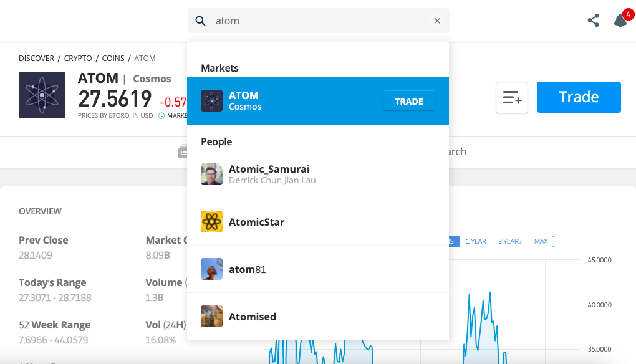Image resolution: width=636 pixels, height=364 pixels.
Task: Click the price 27.5619
Action: tap(115, 99)
